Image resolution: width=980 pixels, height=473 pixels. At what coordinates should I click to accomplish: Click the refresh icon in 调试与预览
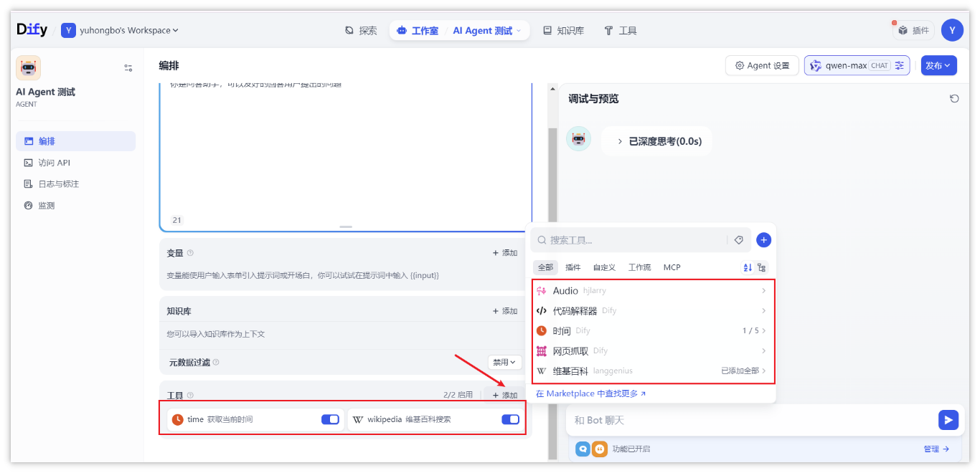(x=954, y=99)
